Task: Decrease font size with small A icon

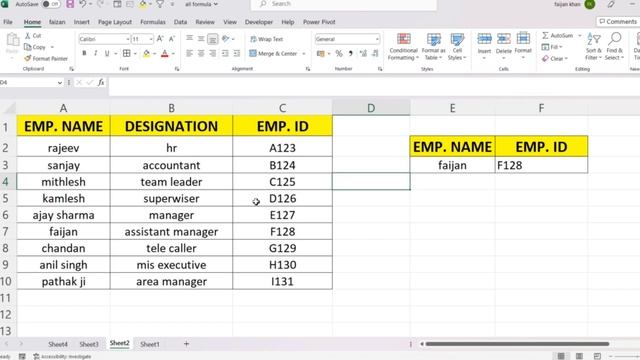Action: pos(172,39)
